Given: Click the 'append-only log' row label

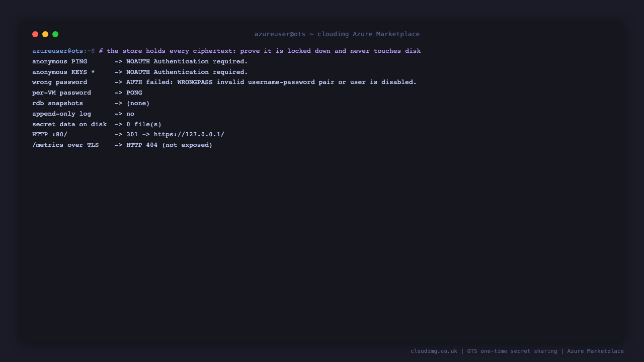Looking at the screenshot, I should point(61,114).
